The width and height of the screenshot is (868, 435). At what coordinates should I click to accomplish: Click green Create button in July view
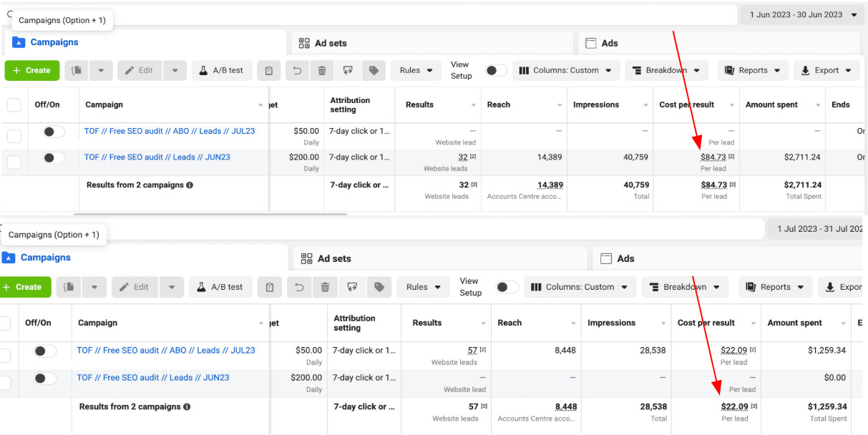point(26,287)
